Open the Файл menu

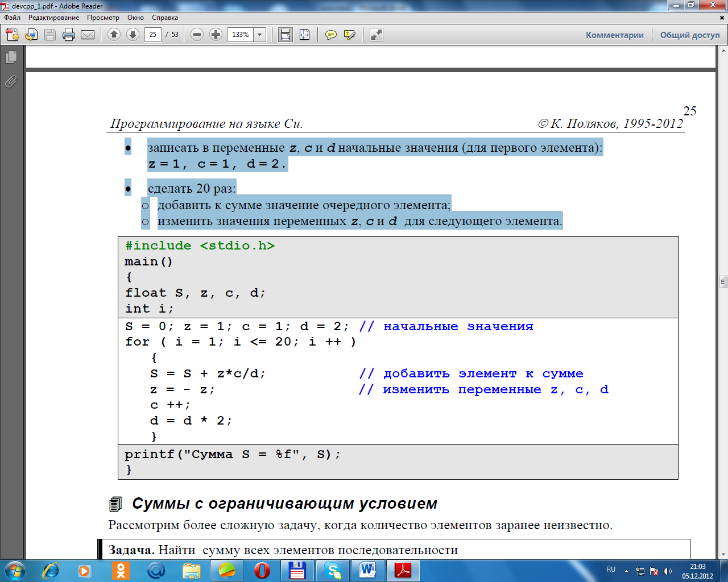click(x=12, y=18)
